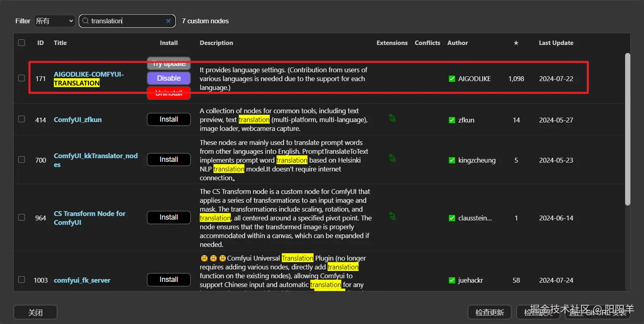Click the 检查更新 button

tap(490, 312)
